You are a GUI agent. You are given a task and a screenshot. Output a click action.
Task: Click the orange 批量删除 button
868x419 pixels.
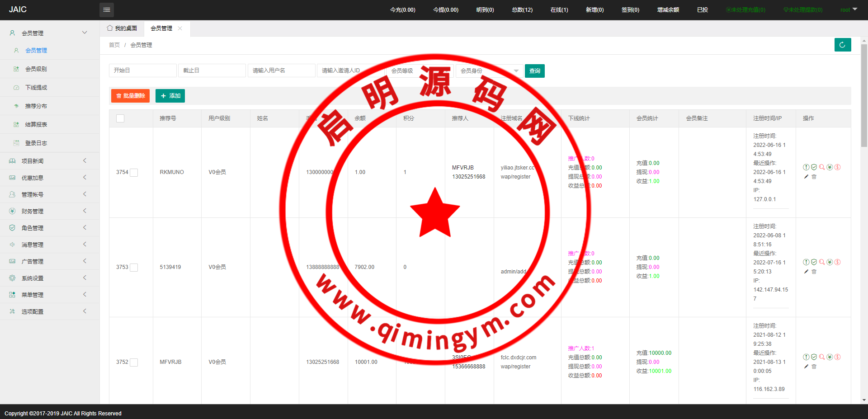130,96
